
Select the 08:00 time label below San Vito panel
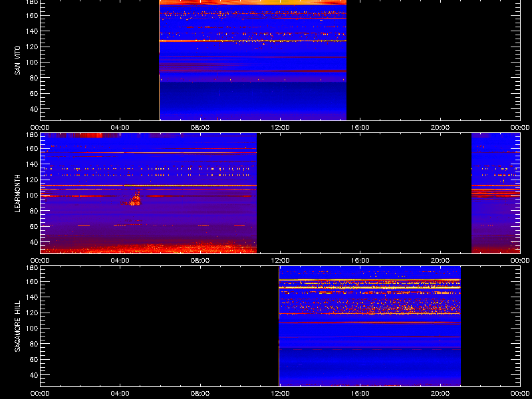pos(200,128)
